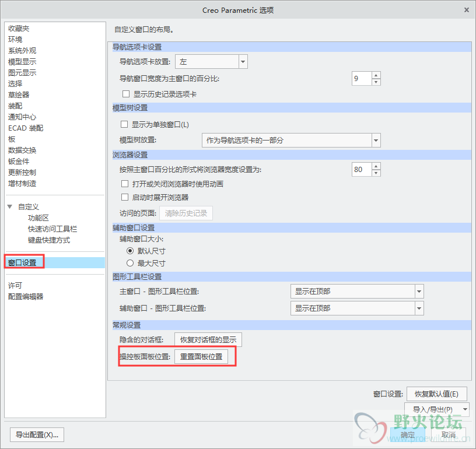Image resolution: width=476 pixels, height=449 pixels.
Task: Open 辅助窗口 图形工具栏位置 dropdown
Action: pyautogui.click(x=357, y=308)
